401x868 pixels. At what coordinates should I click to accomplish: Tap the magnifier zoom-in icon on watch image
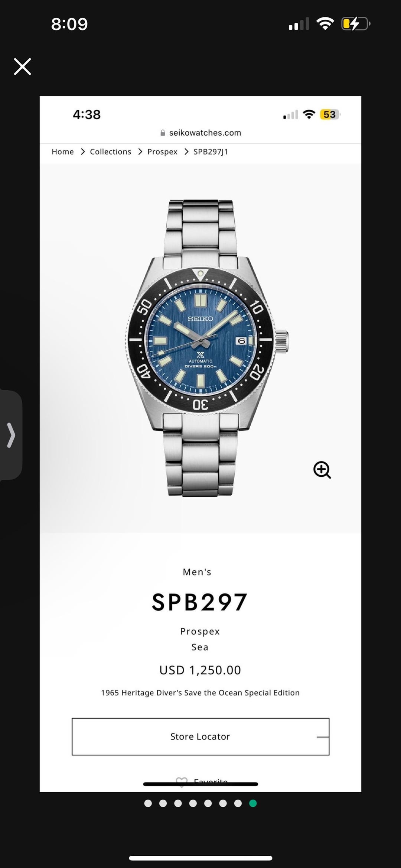[322, 470]
